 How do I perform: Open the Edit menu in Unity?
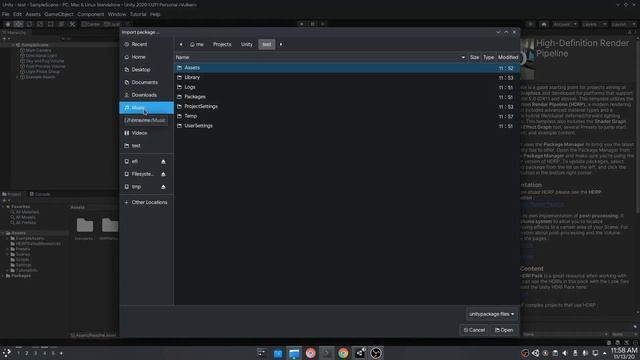[17, 14]
